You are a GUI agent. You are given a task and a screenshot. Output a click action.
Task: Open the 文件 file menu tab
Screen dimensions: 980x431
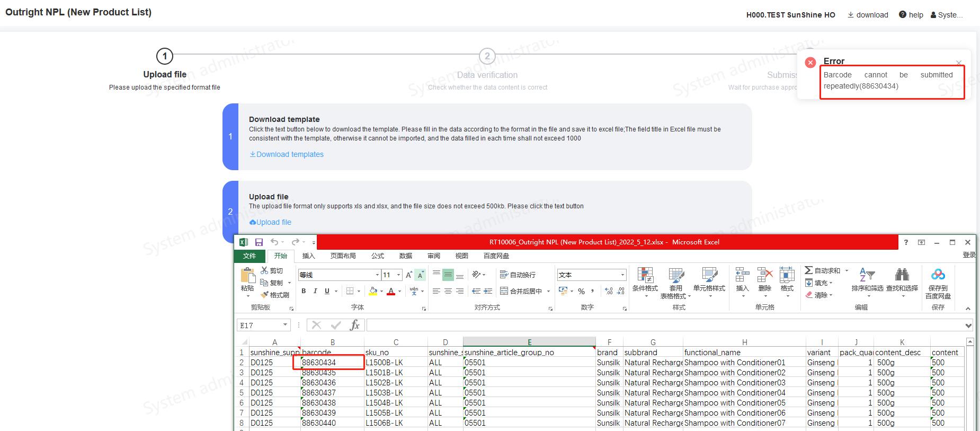tap(250, 256)
